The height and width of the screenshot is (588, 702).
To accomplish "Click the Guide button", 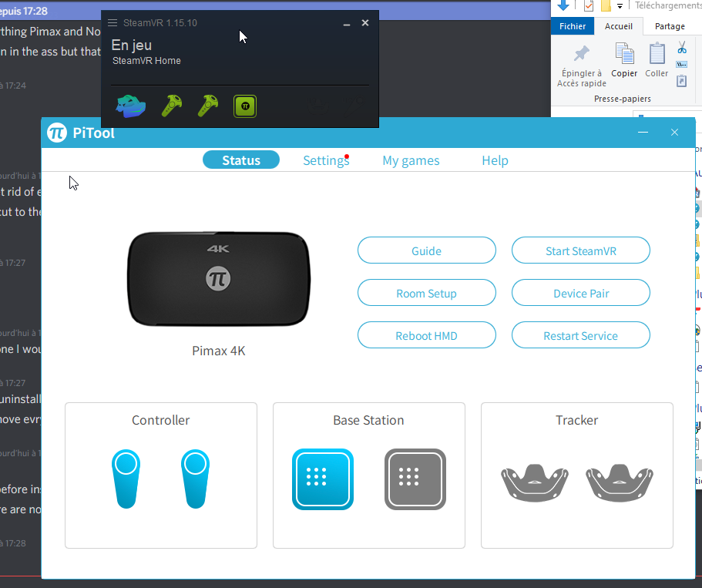I will click(x=426, y=250).
